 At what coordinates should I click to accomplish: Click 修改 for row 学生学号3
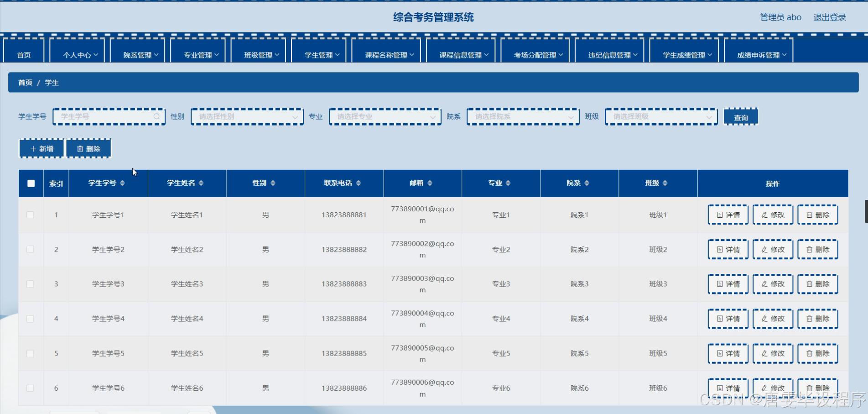(x=773, y=284)
